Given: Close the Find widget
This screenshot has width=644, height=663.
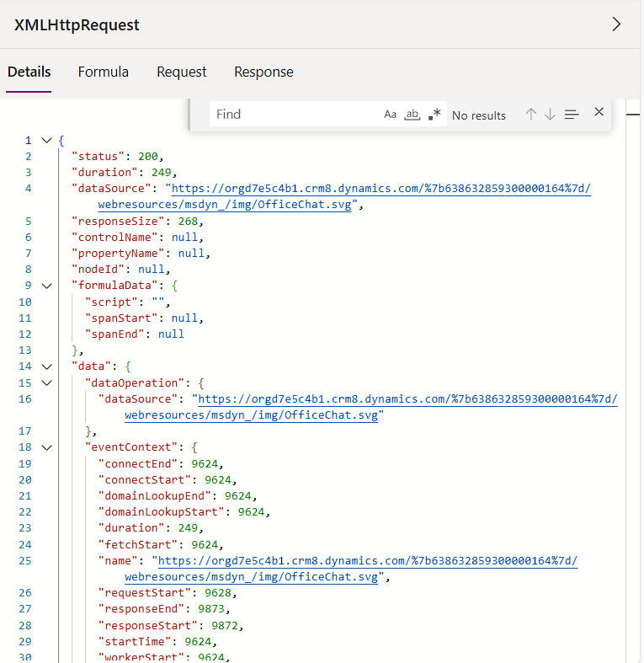Looking at the screenshot, I should click(599, 112).
